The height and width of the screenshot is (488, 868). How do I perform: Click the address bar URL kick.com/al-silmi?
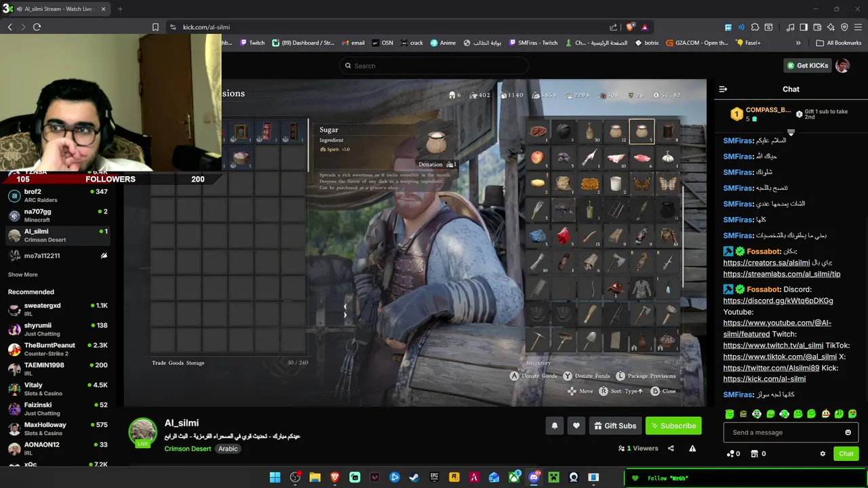pos(206,27)
